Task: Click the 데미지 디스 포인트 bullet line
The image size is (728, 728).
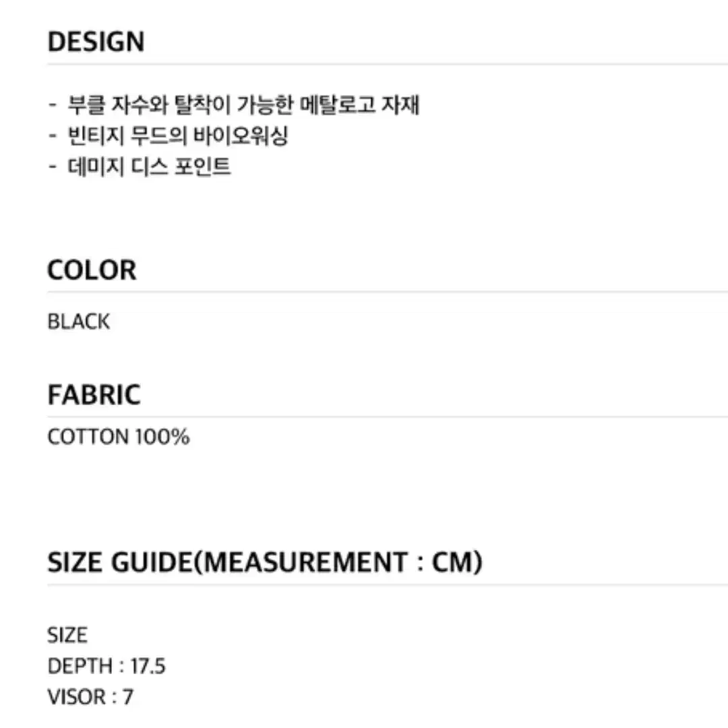Action: tap(140, 166)
